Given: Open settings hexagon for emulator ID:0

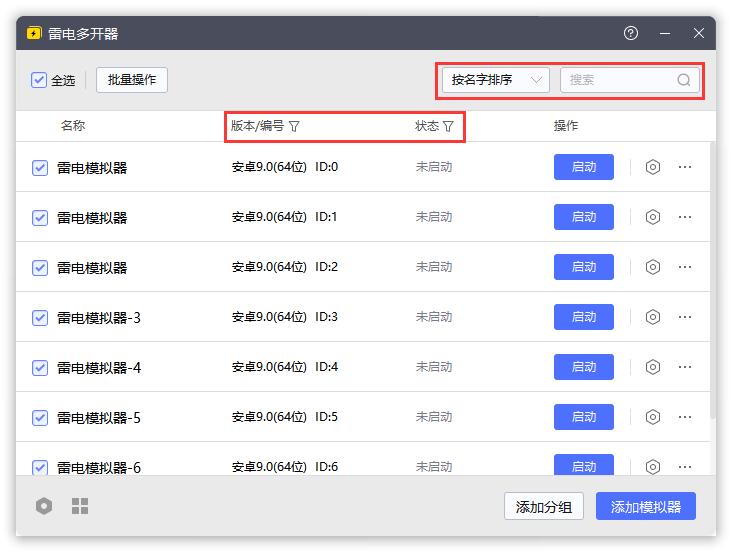Looking at the screenshot, I should point(652,167).
